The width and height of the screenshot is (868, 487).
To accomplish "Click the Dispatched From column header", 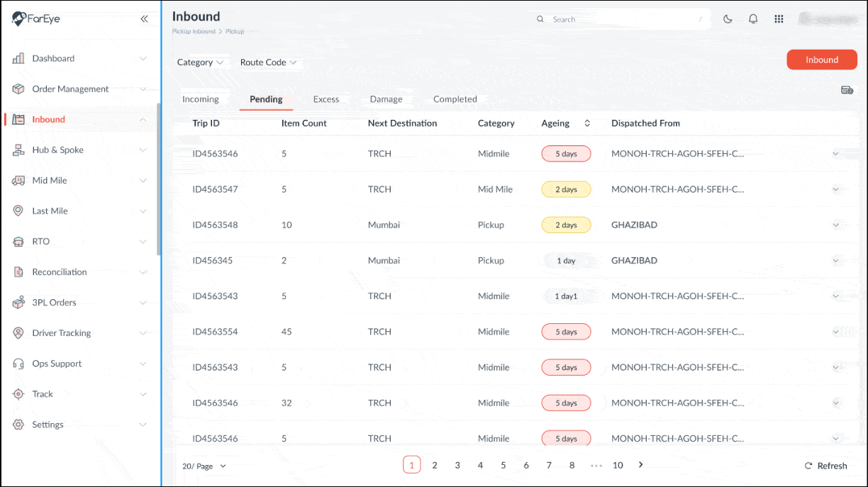I will click(x=645, y=123).
